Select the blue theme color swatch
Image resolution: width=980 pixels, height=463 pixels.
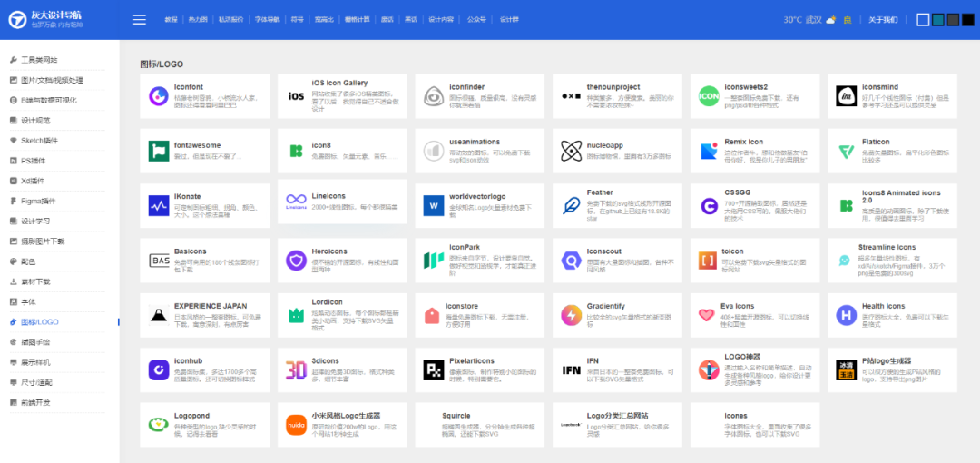[x=923, y=20]
